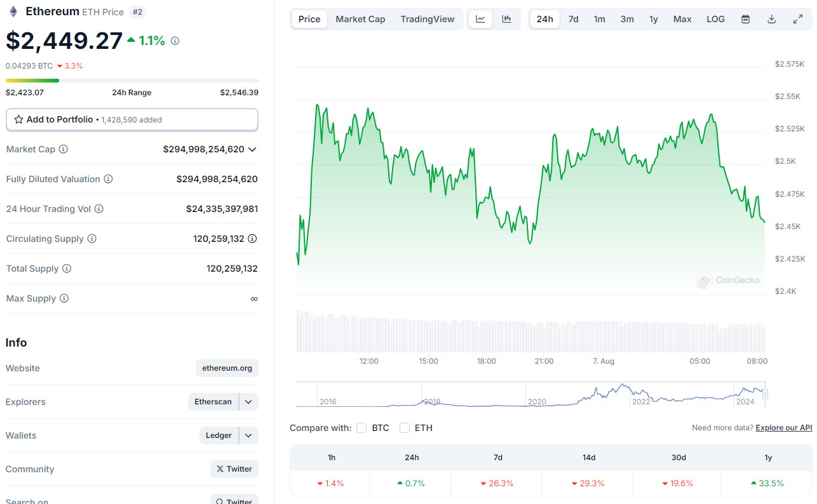Screen dimensions: 817x504
Task: Open the Community Twitter link
Action: [x=234, y=469]
